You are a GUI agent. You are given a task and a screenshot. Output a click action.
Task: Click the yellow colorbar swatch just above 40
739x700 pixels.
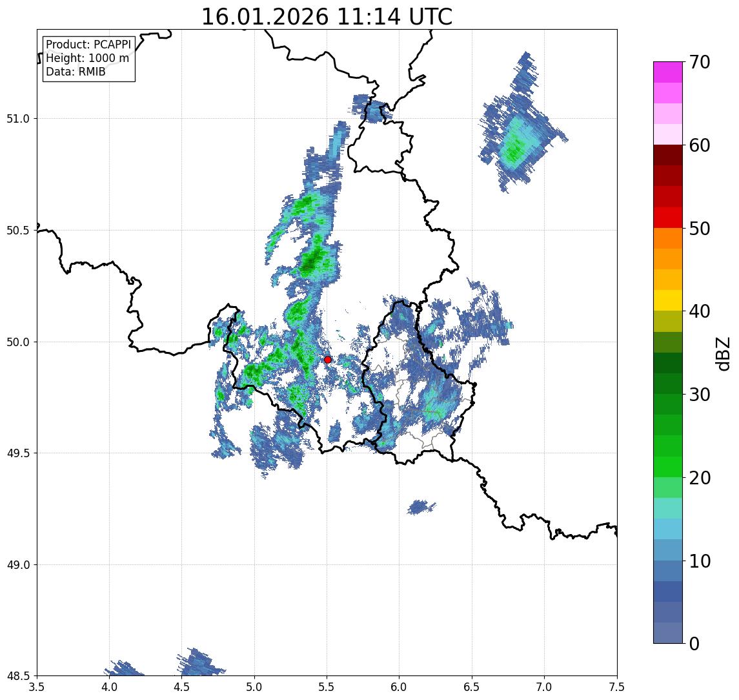[668, 300]
